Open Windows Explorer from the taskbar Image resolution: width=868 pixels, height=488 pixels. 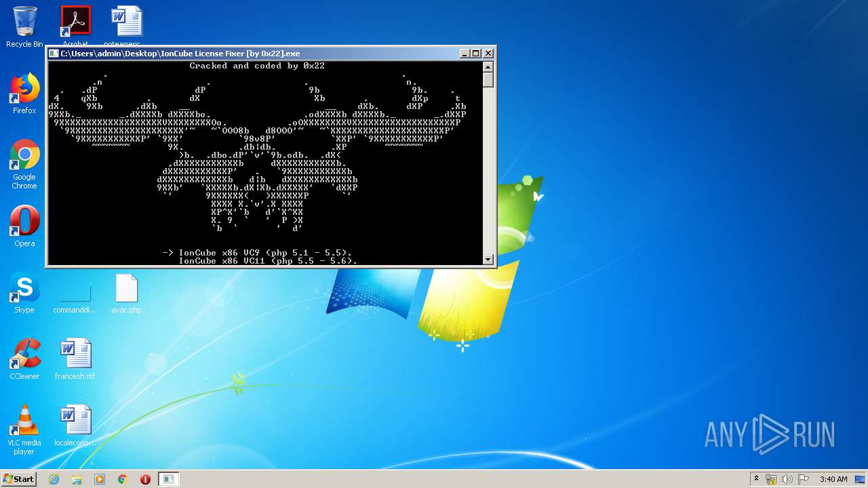click(x=77, y=479)
